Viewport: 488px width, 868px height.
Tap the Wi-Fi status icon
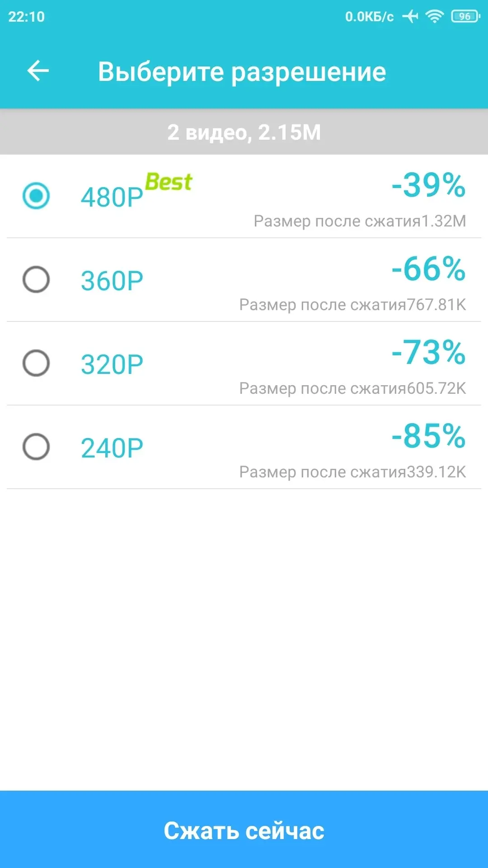point(434,17)
